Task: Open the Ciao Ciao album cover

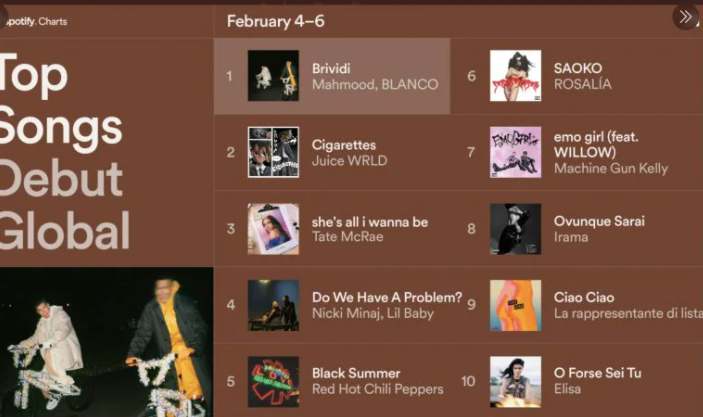Action: [x=515, y=305]
